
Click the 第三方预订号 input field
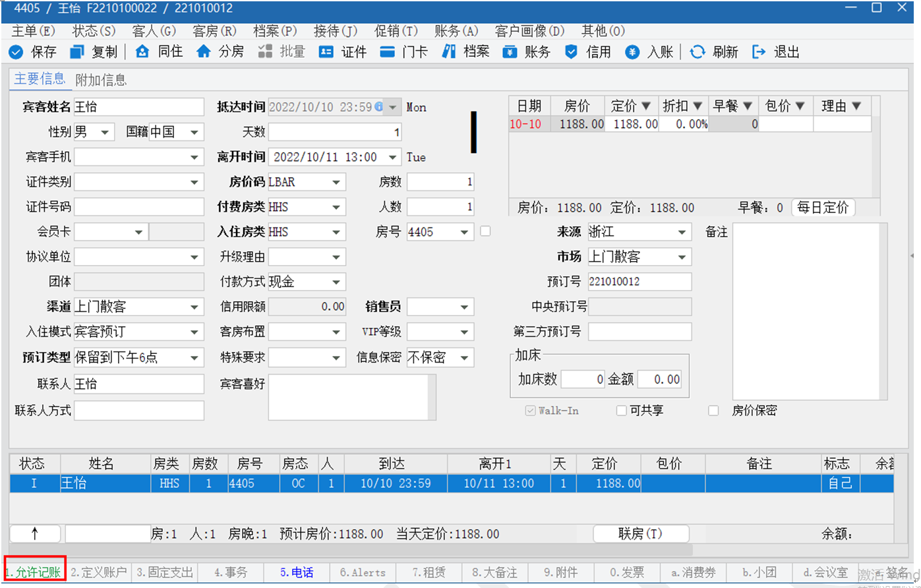[x=639, y=332]
